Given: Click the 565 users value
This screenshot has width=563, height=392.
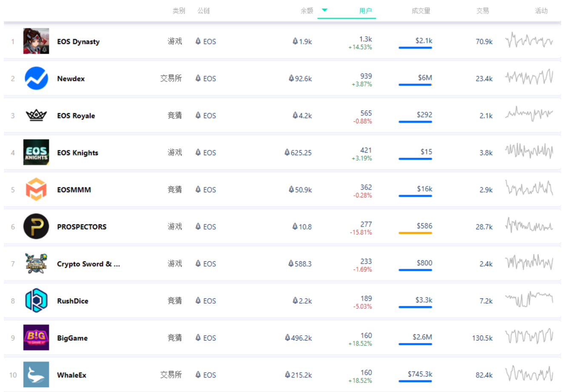Looking at the screenshot, I should (x=366, y=113).
